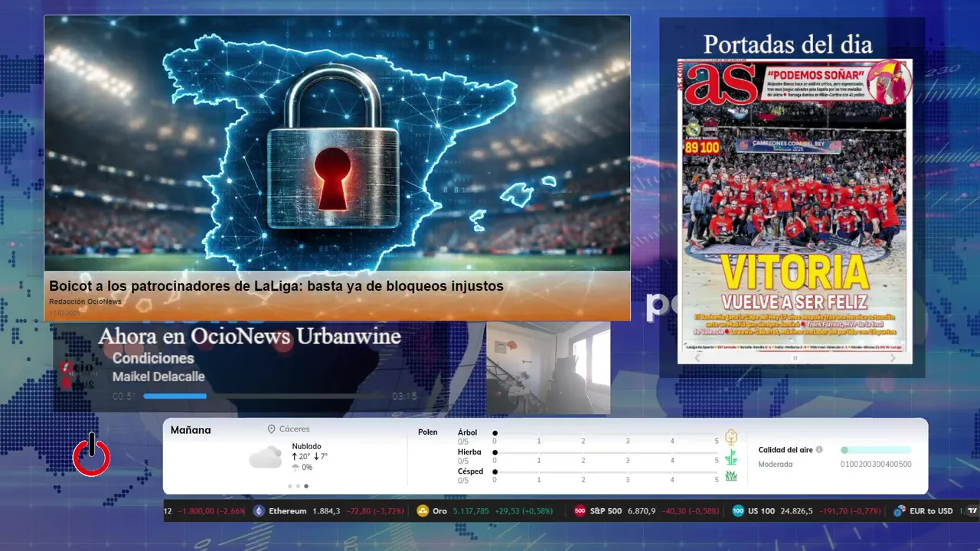Open the Boicot a los patrocinadores headline

click(276, 286)
